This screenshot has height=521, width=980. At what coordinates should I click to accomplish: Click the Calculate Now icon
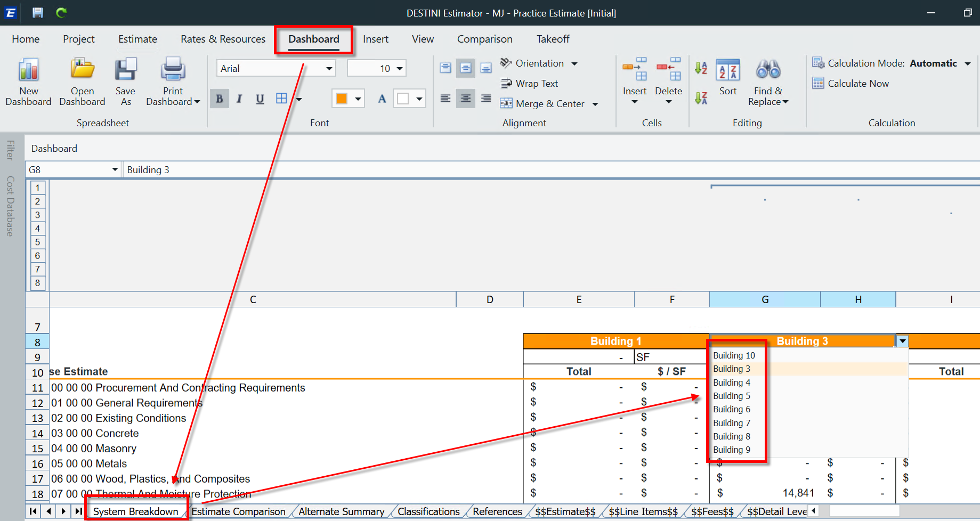click(x=819, y=83)
